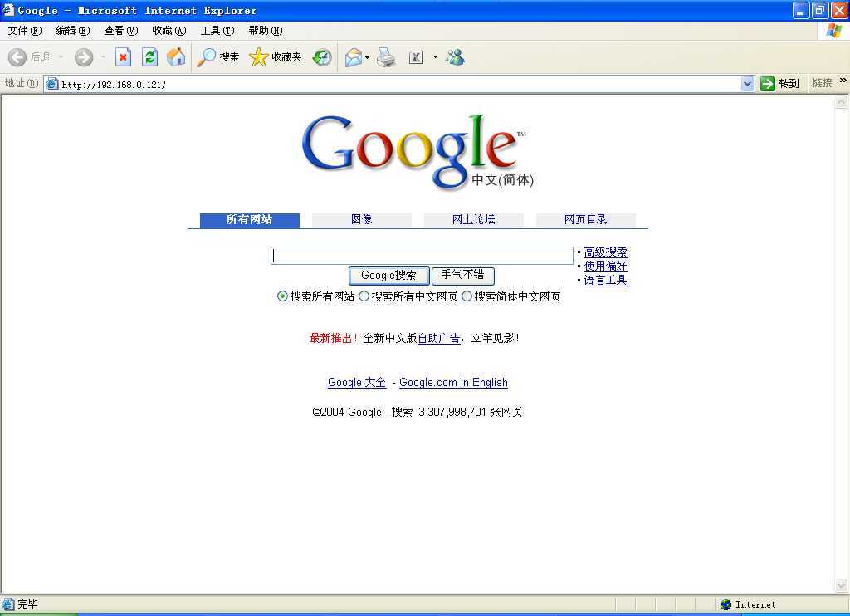The image size is (850, 616).
Task: Open the 编辑(E) menu
Action: click(73, 31)
